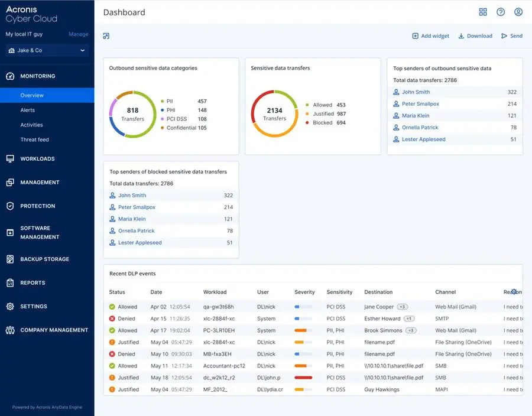Open the help menu
Screen dimensions: 532x416
[x=499, y=12]
